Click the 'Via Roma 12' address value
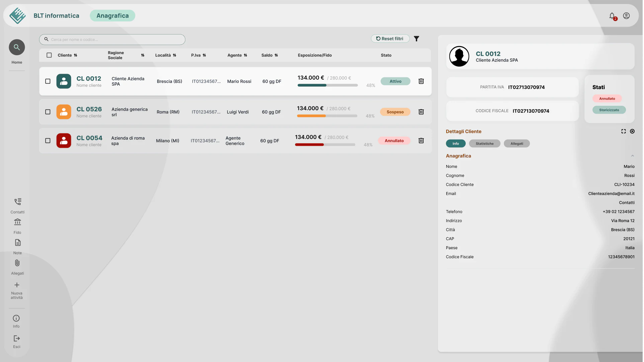This screenshot has width=644, height=362. [623, 221]
